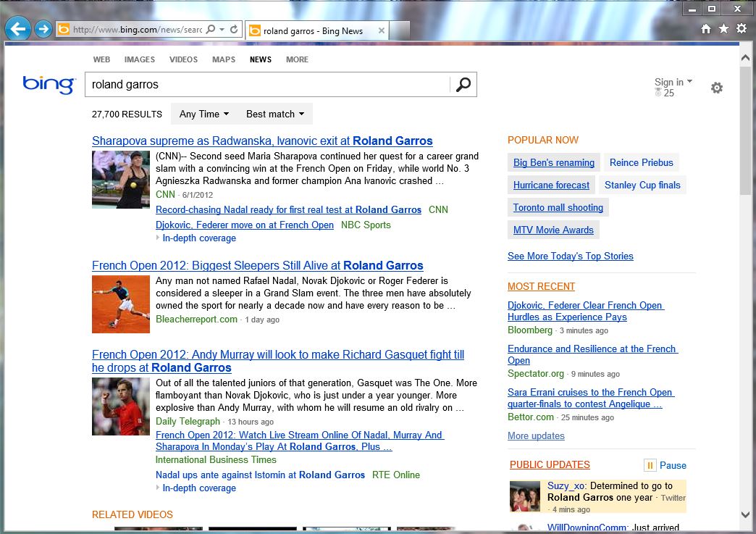Open the Any Time filter dropdown
This screenshot has height=534, width=756.
tap(204, 114)
